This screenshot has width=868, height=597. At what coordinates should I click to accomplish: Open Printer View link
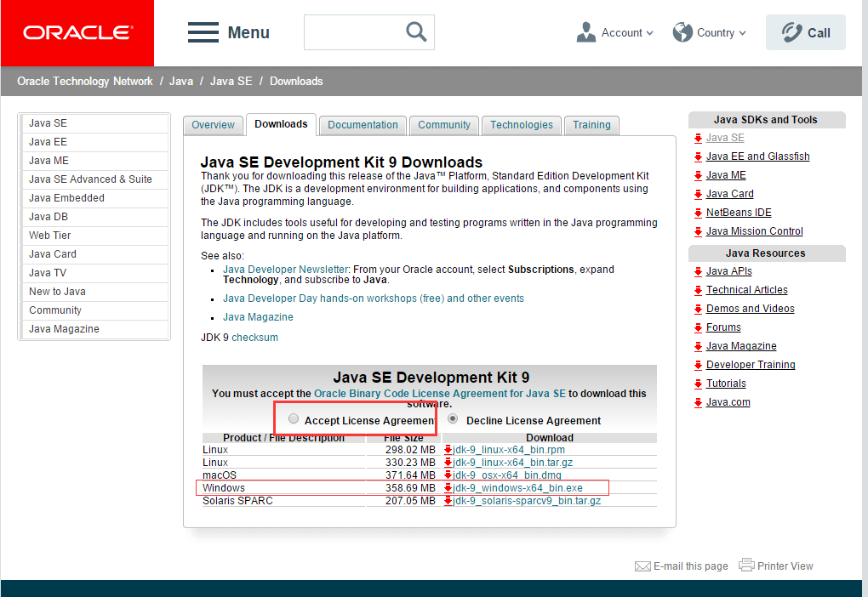(785, 566)
